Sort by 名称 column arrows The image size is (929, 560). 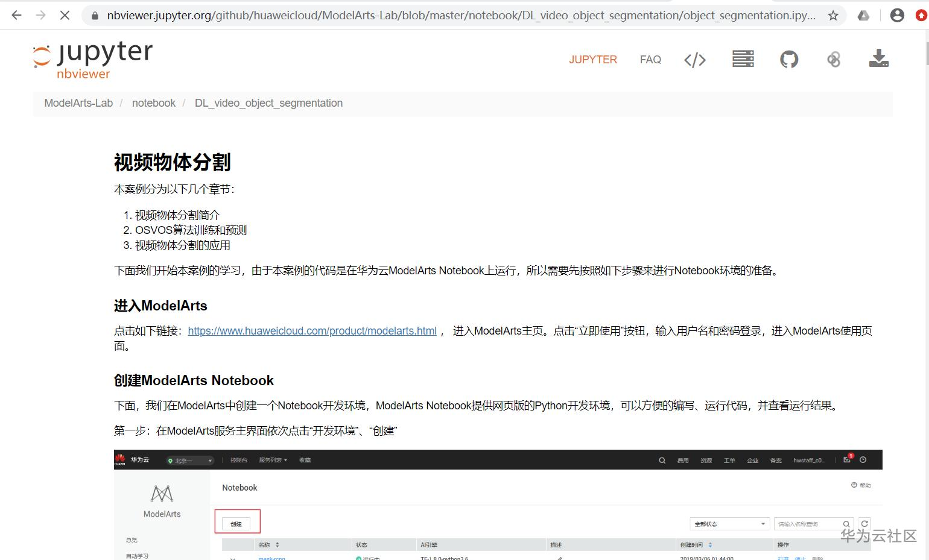277,545
